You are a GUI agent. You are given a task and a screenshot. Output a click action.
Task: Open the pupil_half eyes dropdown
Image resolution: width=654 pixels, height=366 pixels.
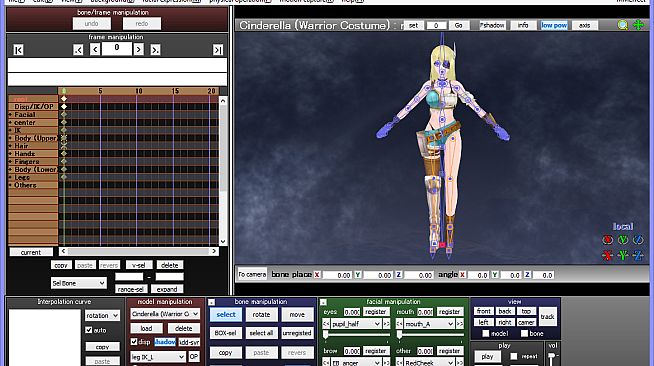[356, 323]
